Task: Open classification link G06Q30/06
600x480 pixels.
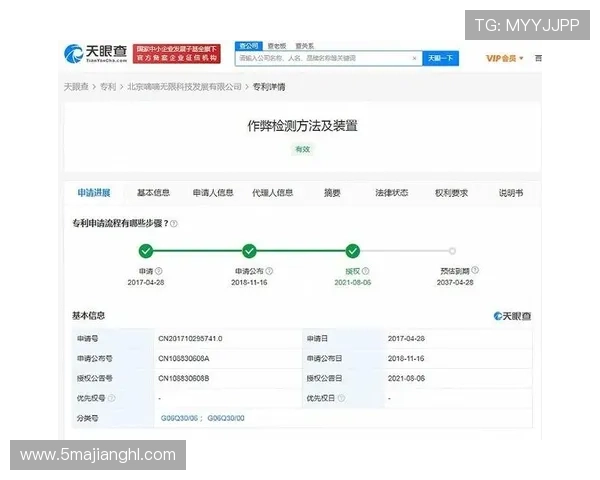Action: [179, 418]
